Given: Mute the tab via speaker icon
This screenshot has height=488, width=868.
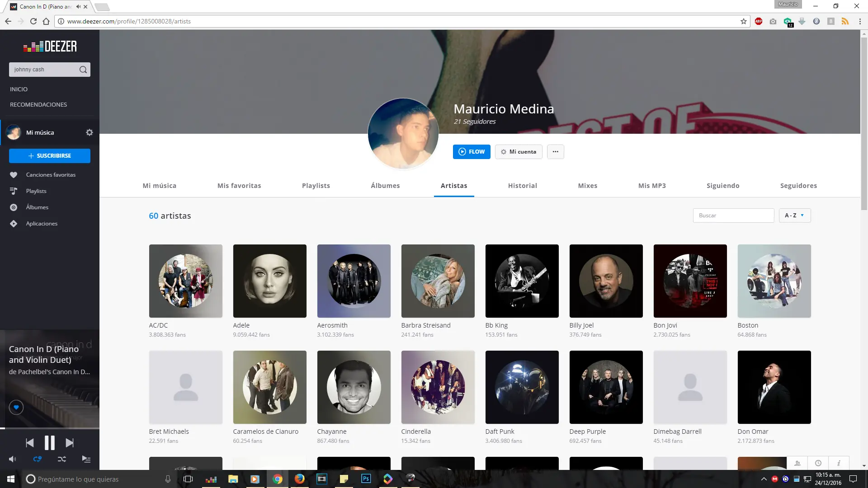Looking at the screenshot, I should 78,7.
